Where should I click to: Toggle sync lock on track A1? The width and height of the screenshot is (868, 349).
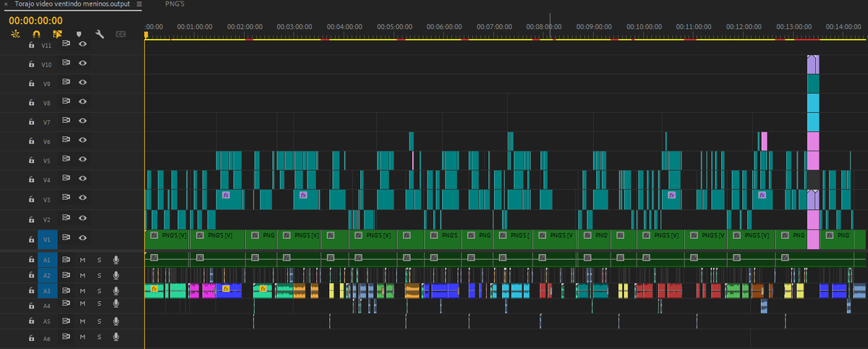66,259
